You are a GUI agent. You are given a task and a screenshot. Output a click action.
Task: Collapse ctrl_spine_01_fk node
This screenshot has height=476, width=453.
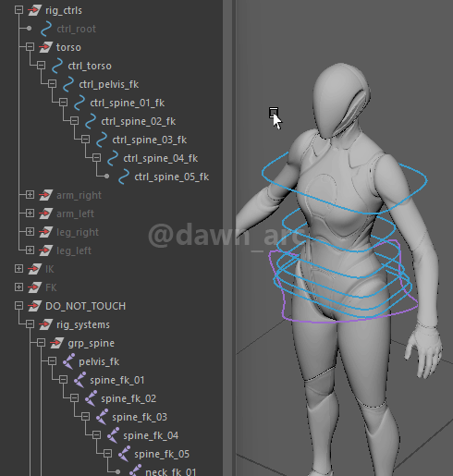tap(63, 103)
